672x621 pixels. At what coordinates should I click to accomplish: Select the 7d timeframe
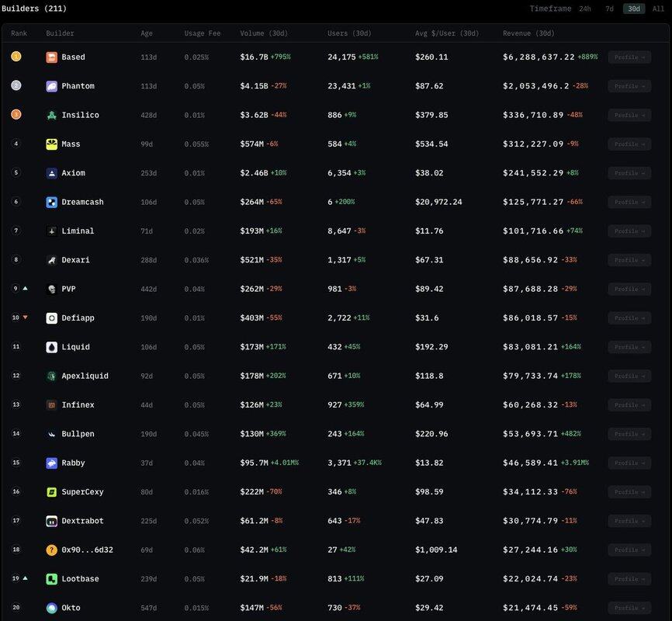[x=609, y=9]
